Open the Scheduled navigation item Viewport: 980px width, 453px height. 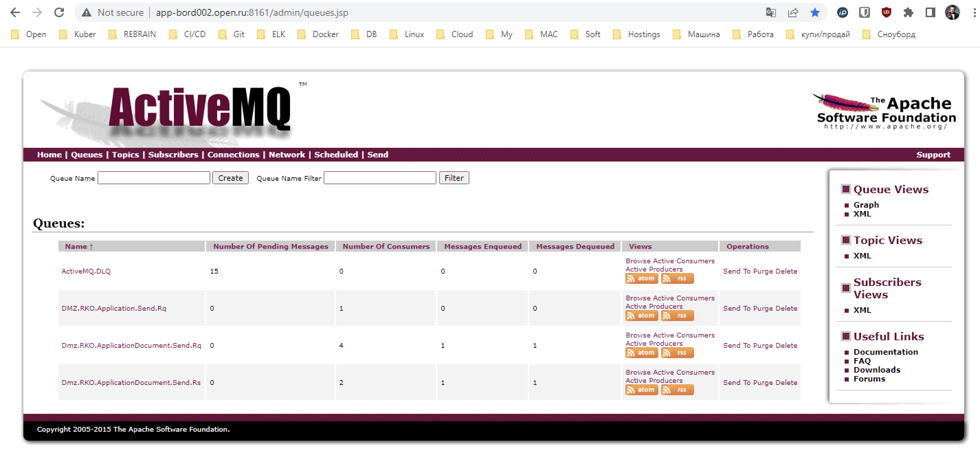[x=336, y=155]
